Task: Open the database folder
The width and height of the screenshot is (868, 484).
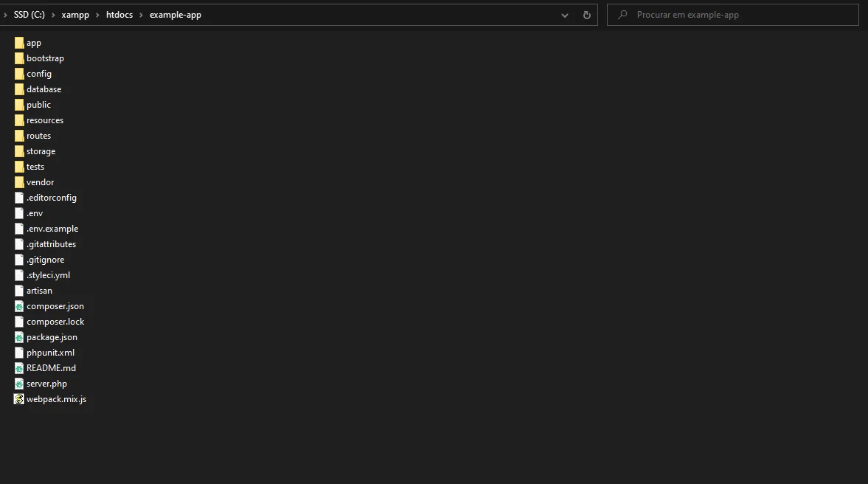Action: [x=46, y=89]
